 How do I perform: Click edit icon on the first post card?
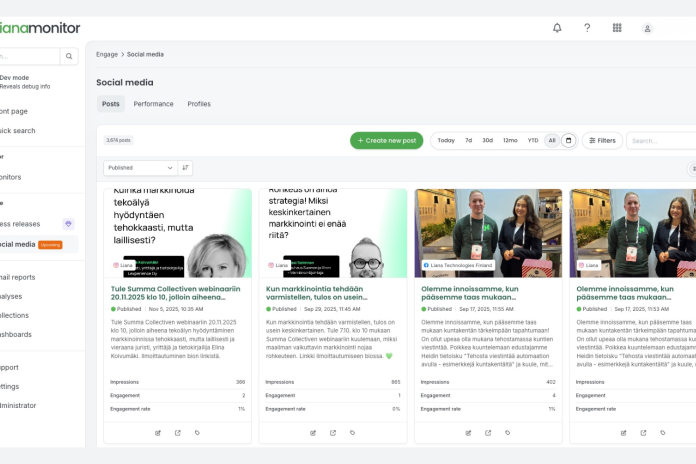(158, 433)
